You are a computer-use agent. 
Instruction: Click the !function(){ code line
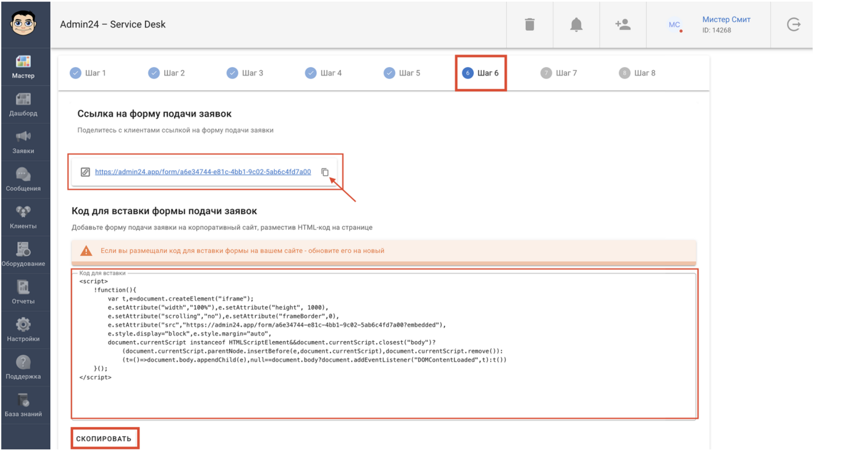(x=115, y=290)
